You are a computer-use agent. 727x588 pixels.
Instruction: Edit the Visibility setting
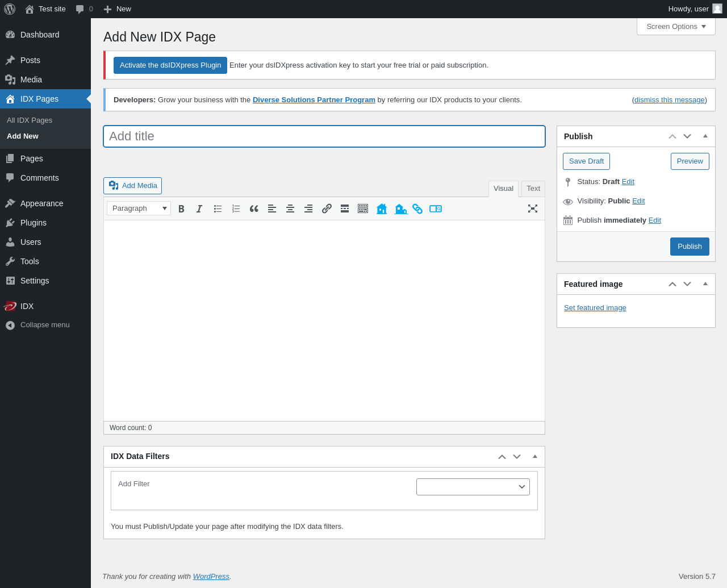click(638, 201)
